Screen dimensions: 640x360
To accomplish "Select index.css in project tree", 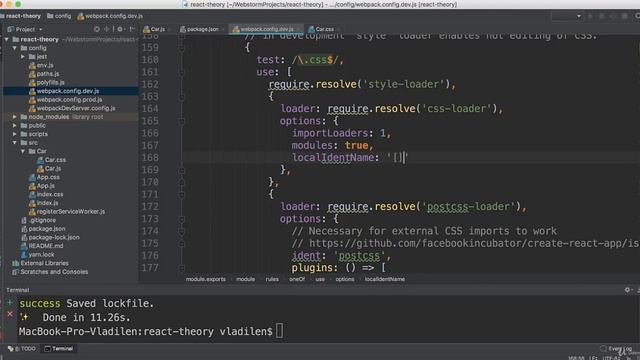I will [x=46, y=194].
